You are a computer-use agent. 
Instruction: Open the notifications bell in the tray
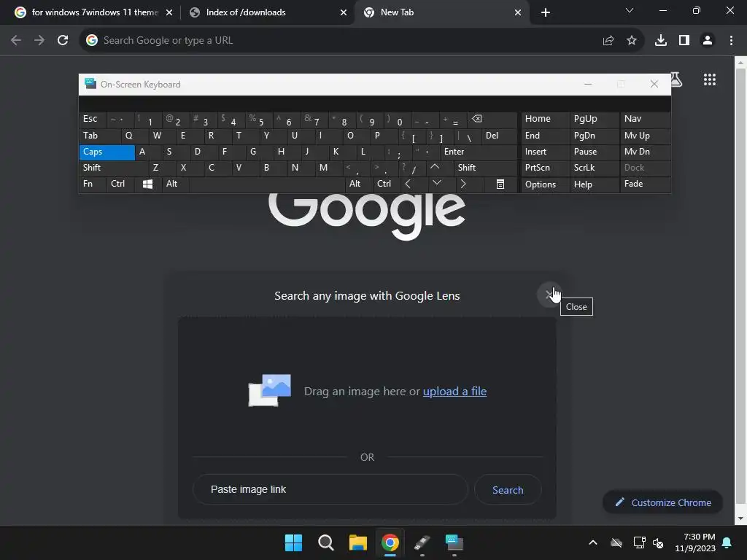tap(727, 542)
